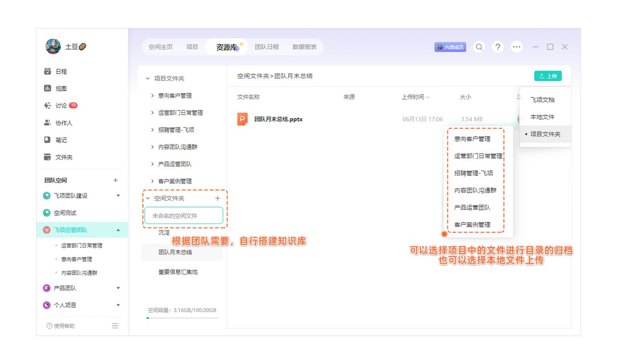Add a new team space with plus icon

point(115,180)
